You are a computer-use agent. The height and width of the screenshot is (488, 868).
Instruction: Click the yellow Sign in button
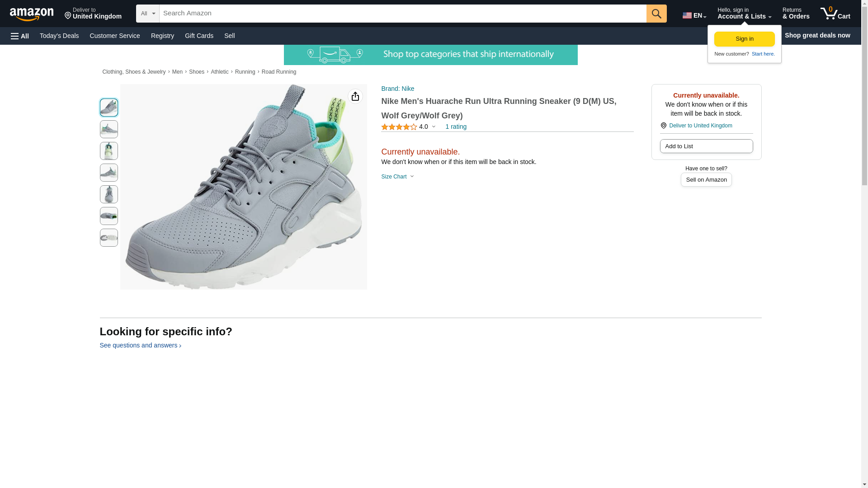pos(744,39)
